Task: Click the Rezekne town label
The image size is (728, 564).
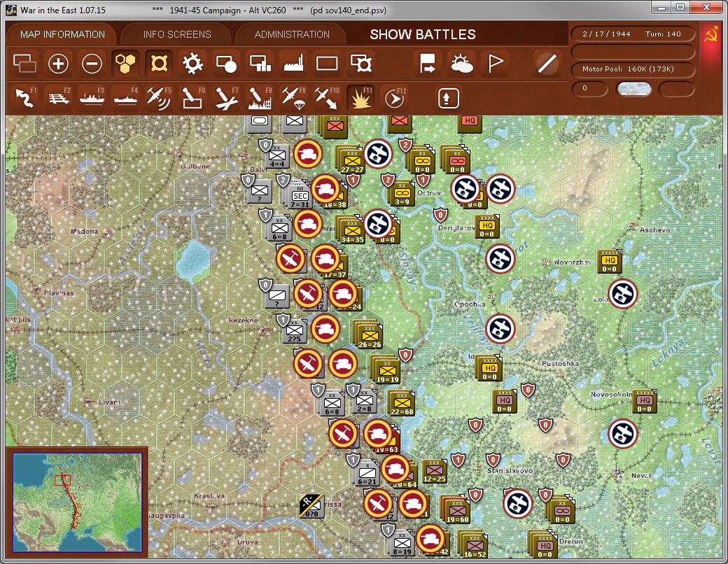Action: click(242, 320)
